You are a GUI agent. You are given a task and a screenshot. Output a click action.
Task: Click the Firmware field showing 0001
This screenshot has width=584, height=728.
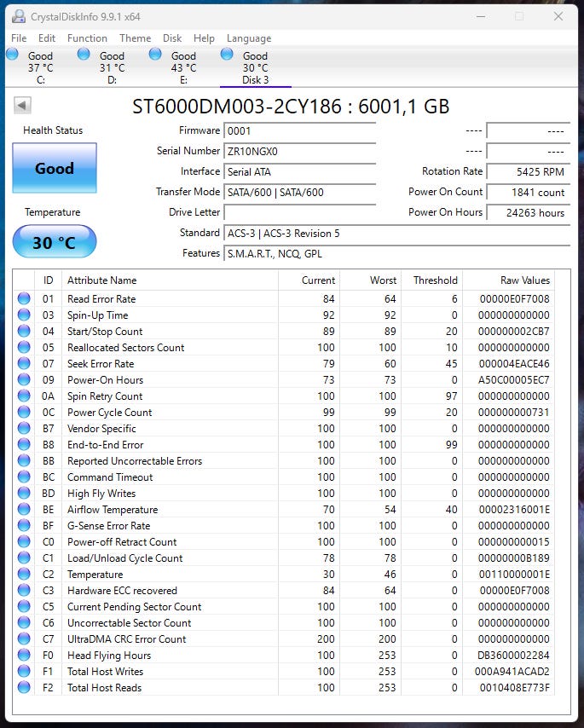[x=299, y=131]
